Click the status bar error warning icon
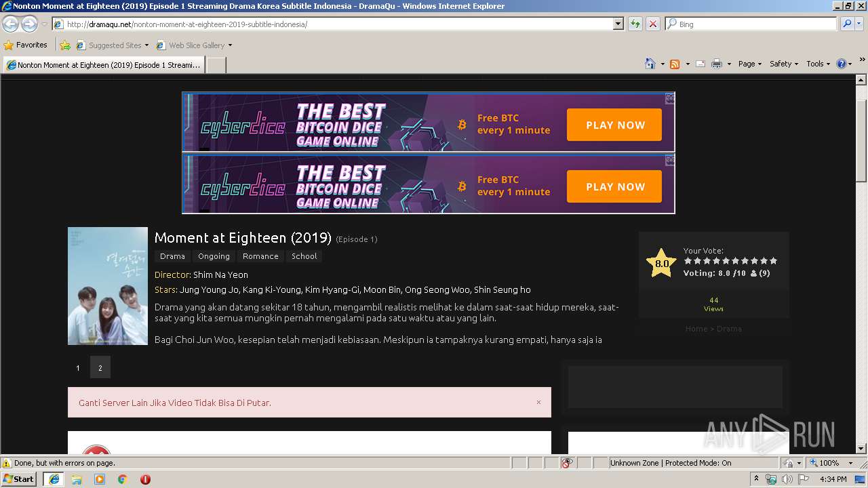This screenshot has width=868, height=488. pos(7,463)
